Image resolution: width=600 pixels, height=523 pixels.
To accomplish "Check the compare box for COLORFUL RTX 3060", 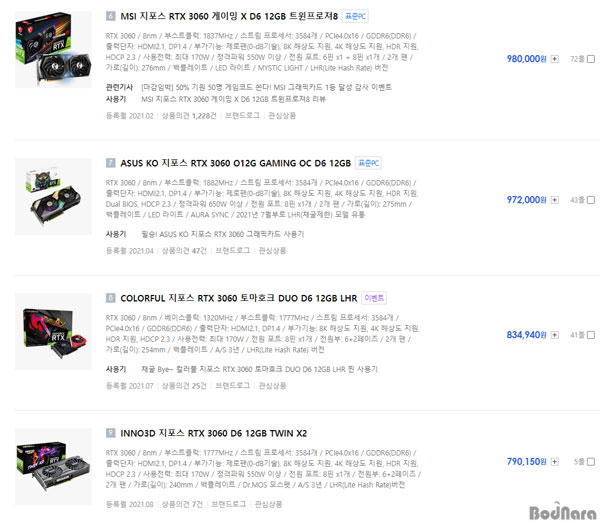I will [591, 335].
